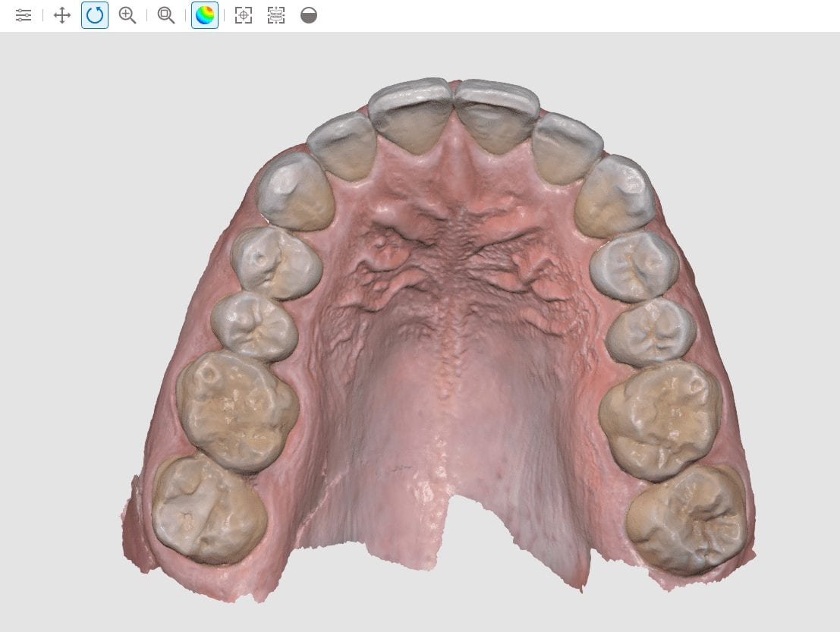840x632 pixels.
Task: Click the image-right second premolar
Action: pyautogui.click(x=651, y=331)
